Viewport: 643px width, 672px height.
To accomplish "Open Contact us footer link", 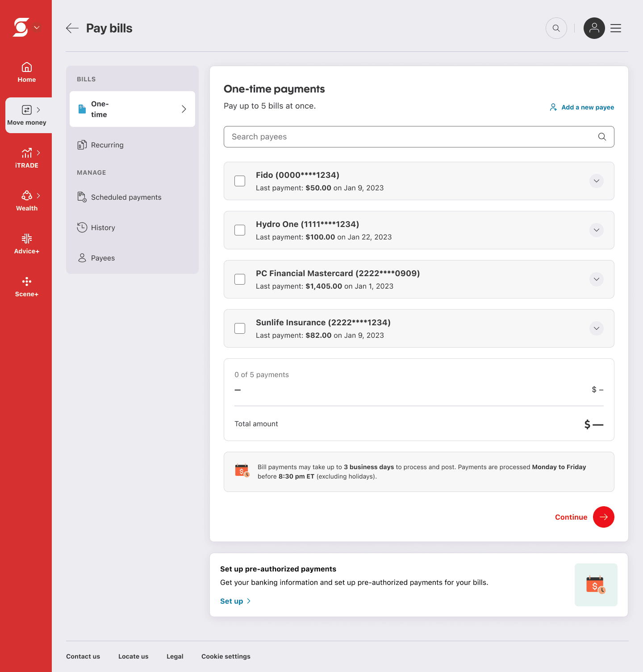I will pyautogui.click(x=83, y=656).
